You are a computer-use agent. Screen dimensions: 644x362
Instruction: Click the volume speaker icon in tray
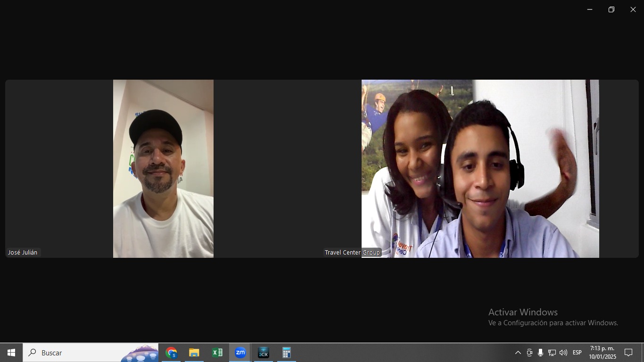[x=563, y=353]
